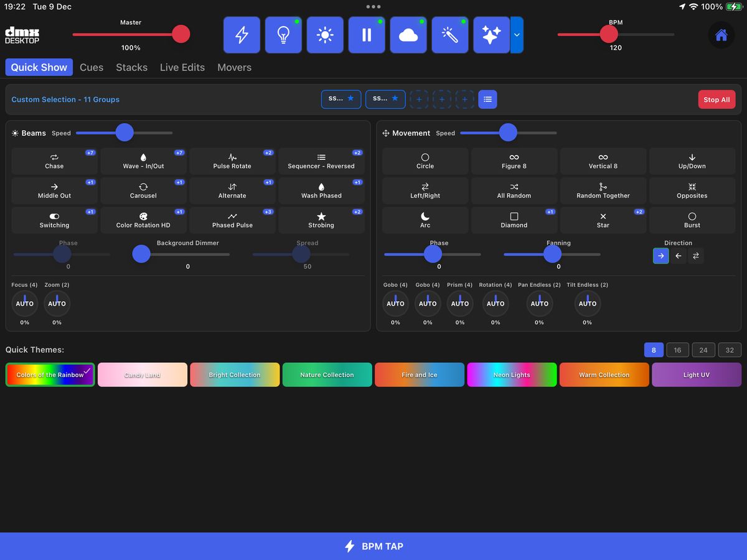Activate the Carousel effect

[143, 190]
